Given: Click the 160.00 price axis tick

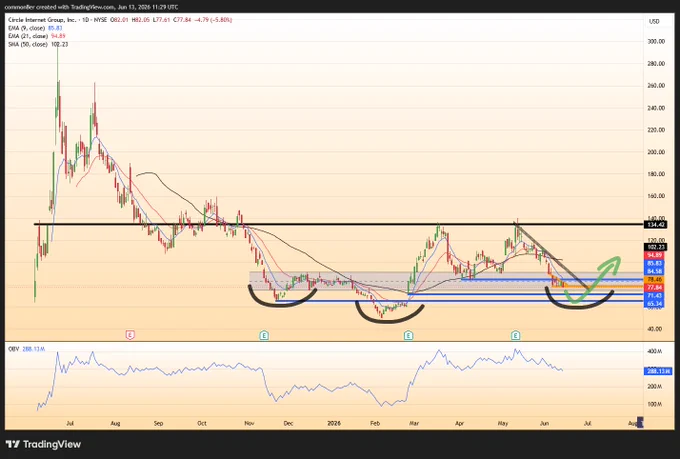Looking at the screenshot, I should (656, 196).
